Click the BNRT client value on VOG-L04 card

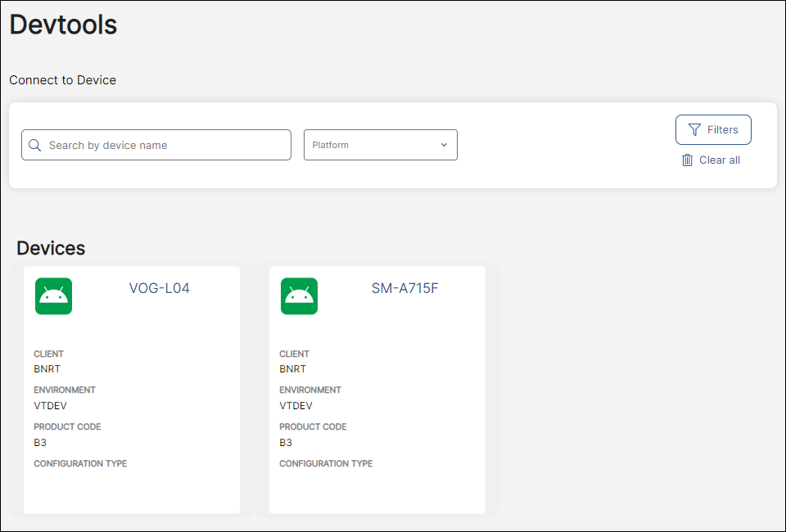pos(46,369)
